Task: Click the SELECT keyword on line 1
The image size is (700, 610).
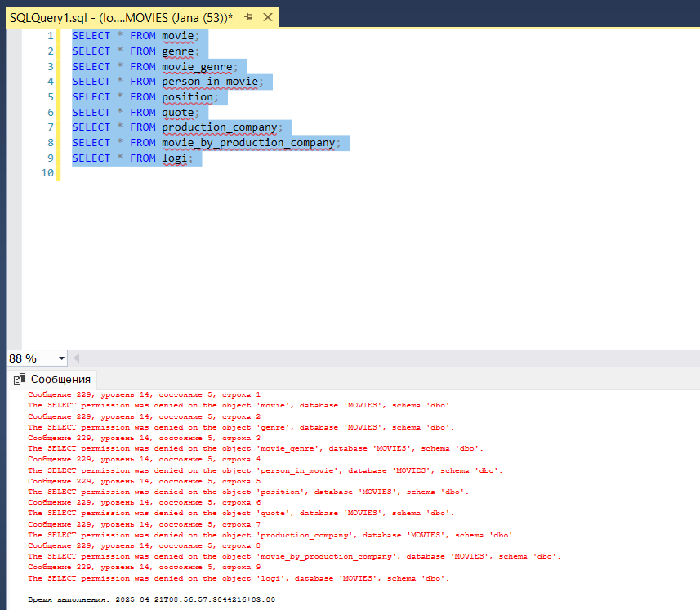Action: click(x=91, y=36)
